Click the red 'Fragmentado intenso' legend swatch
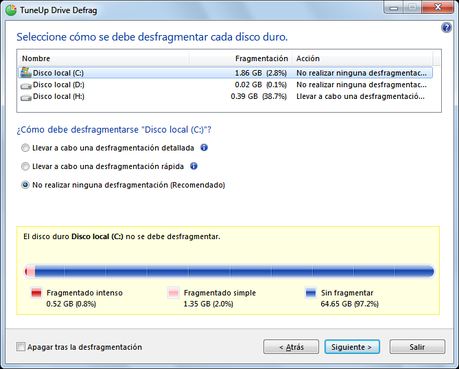Image resolution: width=459 pixels, height=369 pixels. coord(36,293)
